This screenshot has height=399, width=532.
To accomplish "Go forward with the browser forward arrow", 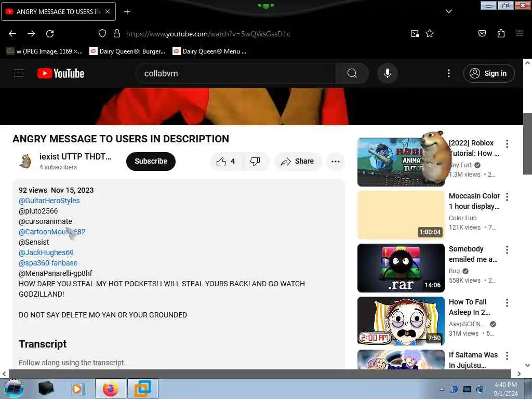I will point(31,34).
